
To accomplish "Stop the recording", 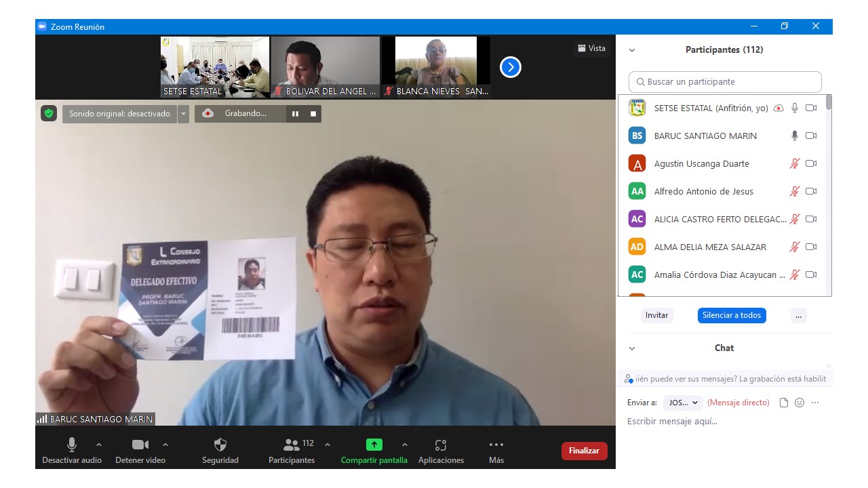I will 313,114.
